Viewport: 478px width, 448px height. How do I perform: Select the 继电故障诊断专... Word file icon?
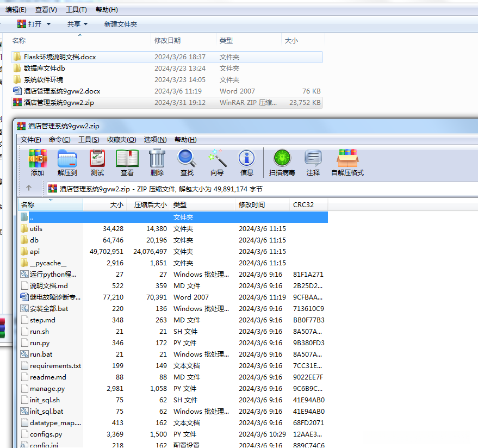[24, 297]
